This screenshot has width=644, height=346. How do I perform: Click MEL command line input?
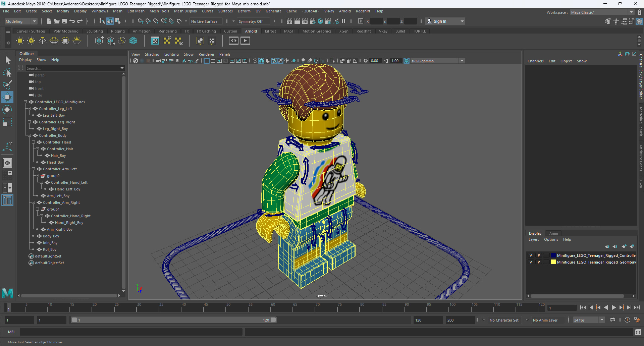pos(131,332)
